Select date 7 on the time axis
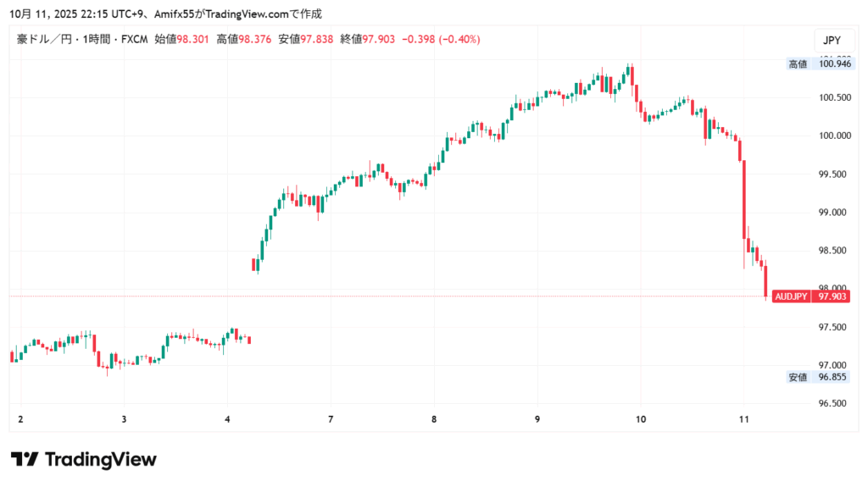 [x=331, y=419]
